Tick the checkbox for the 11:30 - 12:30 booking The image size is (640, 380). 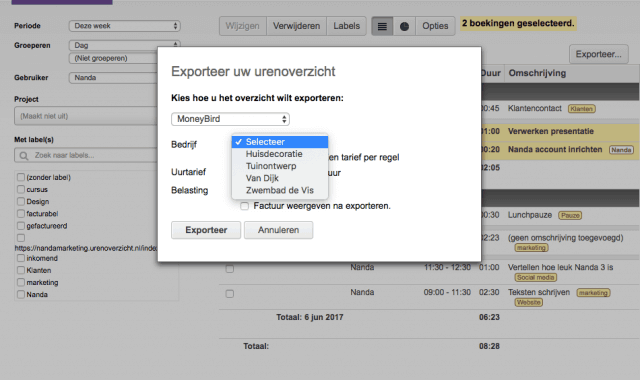230,269
